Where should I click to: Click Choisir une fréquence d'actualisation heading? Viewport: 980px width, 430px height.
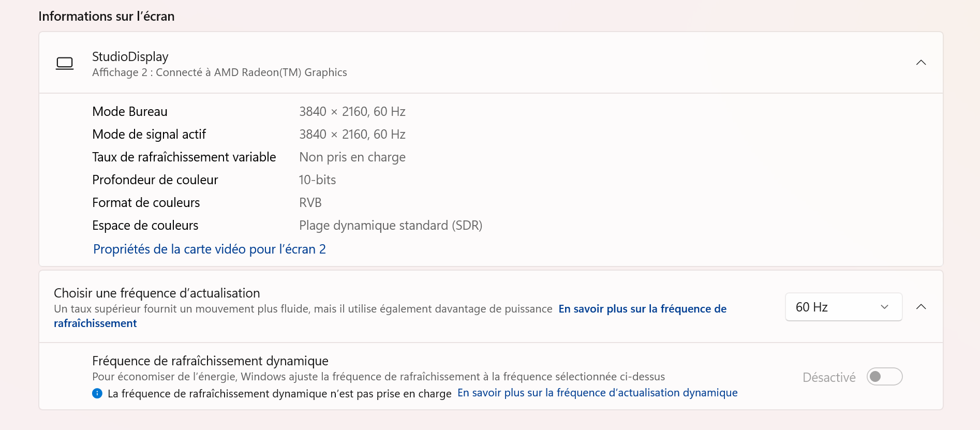coord(157,293)
